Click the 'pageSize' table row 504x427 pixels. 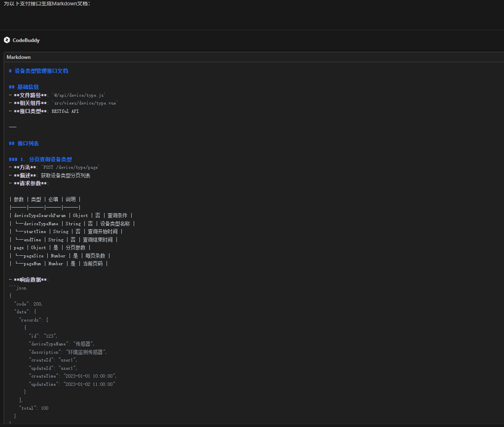tap(60, 256)
